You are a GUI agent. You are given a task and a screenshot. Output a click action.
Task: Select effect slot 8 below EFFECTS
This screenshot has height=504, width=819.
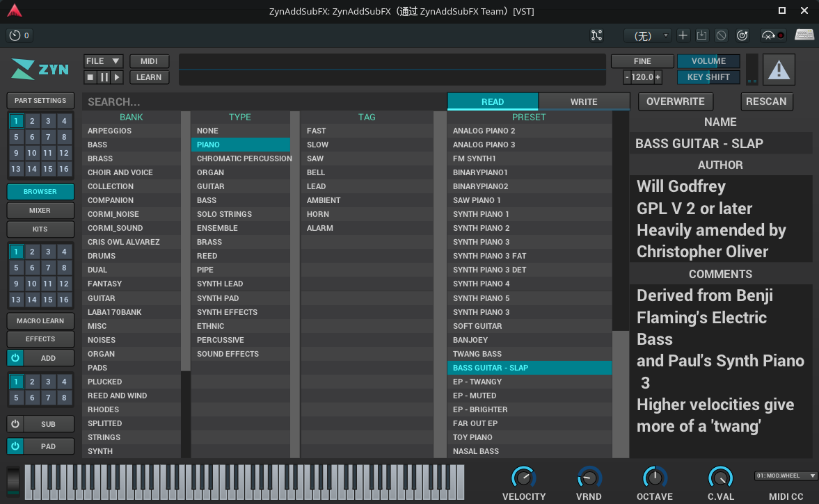[64, 398]
